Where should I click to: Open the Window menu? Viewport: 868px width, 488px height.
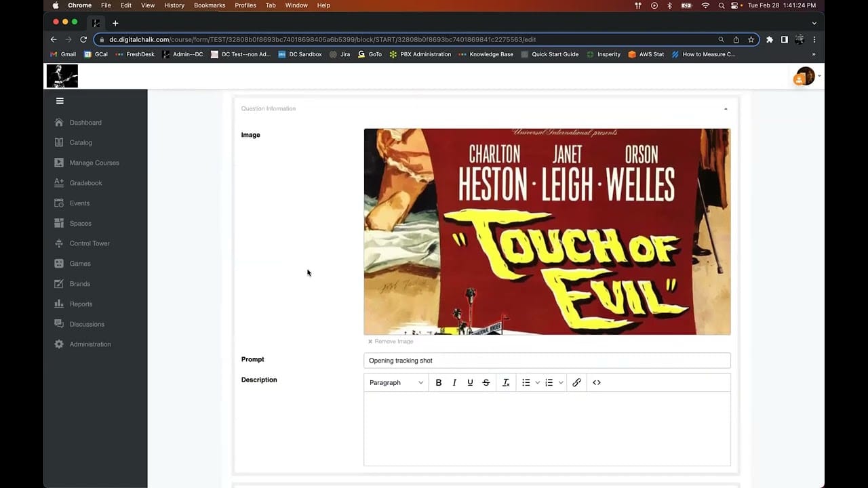[296, 5]
